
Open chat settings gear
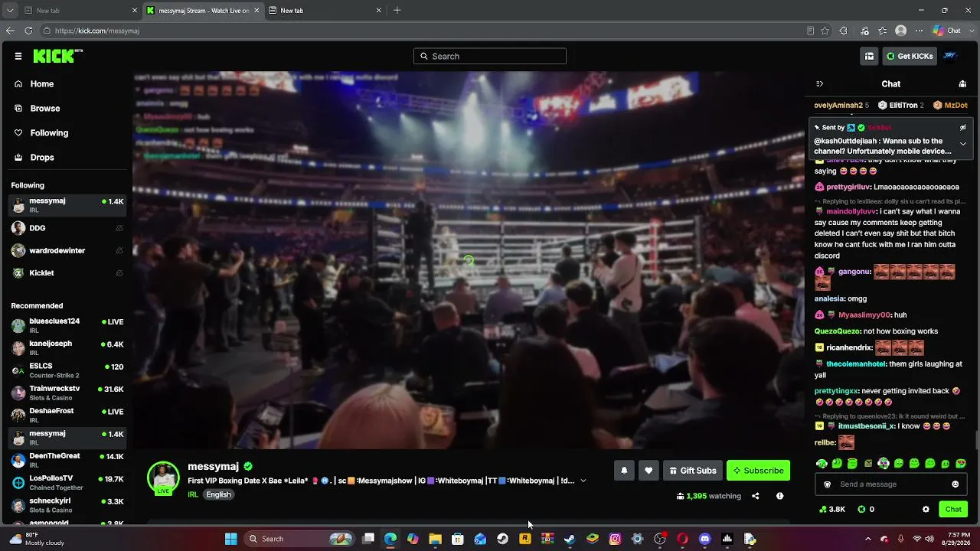click(926, 510)
